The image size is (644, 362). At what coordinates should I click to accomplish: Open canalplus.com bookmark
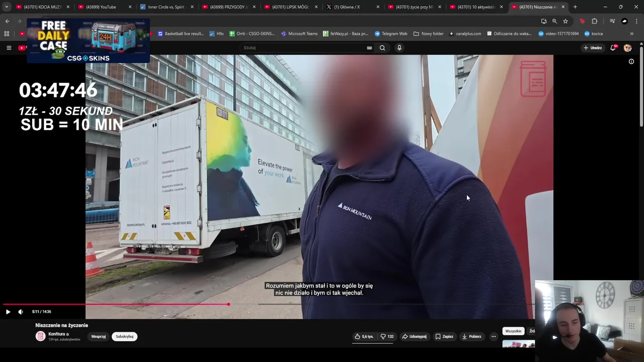point(465,34)
